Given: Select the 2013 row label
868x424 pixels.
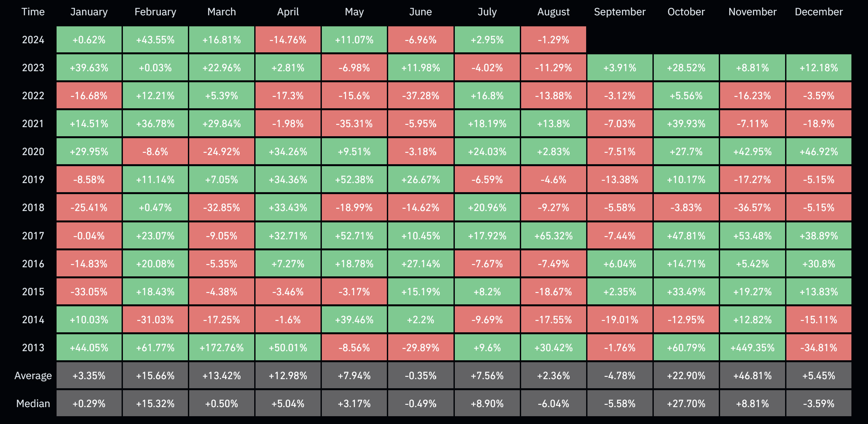Looking at the screenshot, I should (x=33, y=348).
